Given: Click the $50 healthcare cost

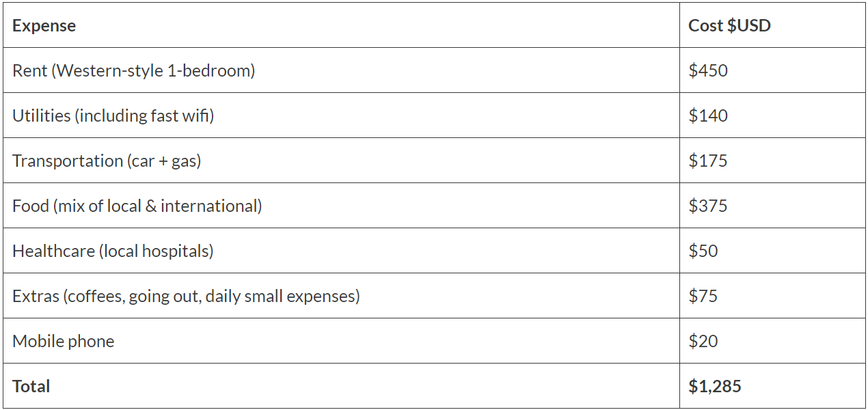Looking at the screenshot, I should 703,251.
